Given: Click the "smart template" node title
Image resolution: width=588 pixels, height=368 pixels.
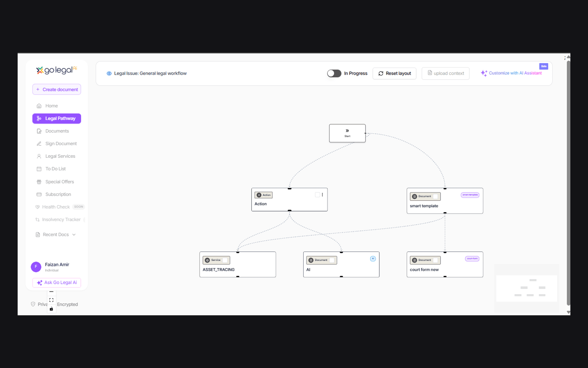Looking at the screenshot, I should [424, 206].
